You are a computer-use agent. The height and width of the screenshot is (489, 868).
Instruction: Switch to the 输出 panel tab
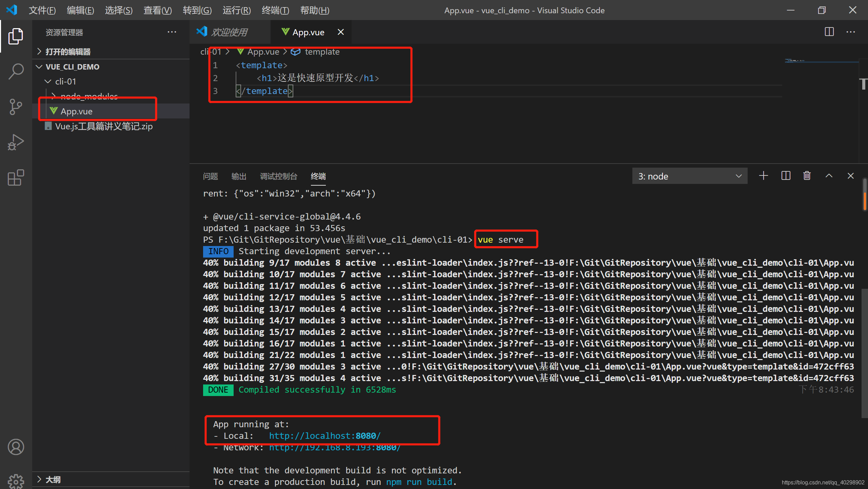coord(239,176)
